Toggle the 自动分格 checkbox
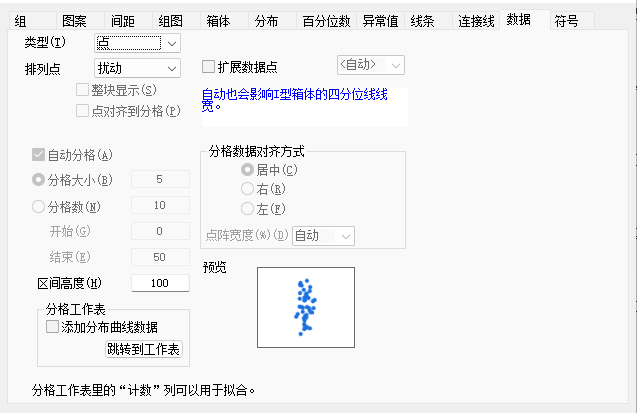 [39, 155]
